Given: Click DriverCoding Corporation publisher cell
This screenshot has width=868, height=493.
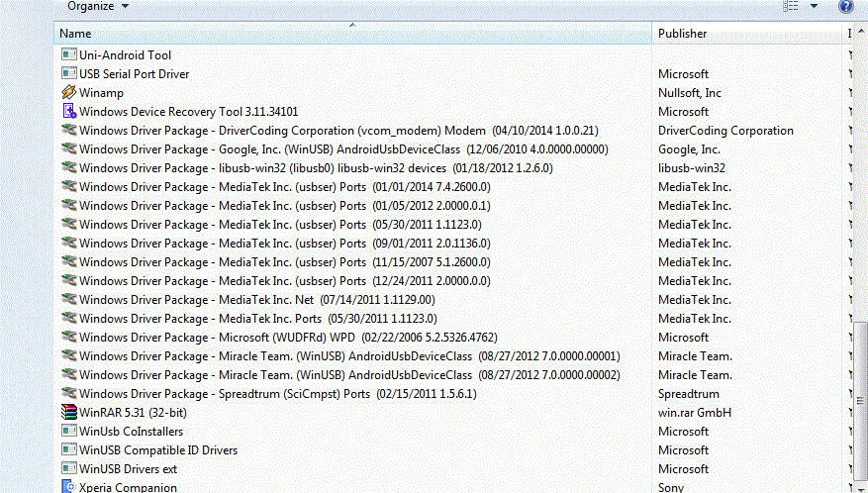Looking at the screenshot, I should 725,130.
